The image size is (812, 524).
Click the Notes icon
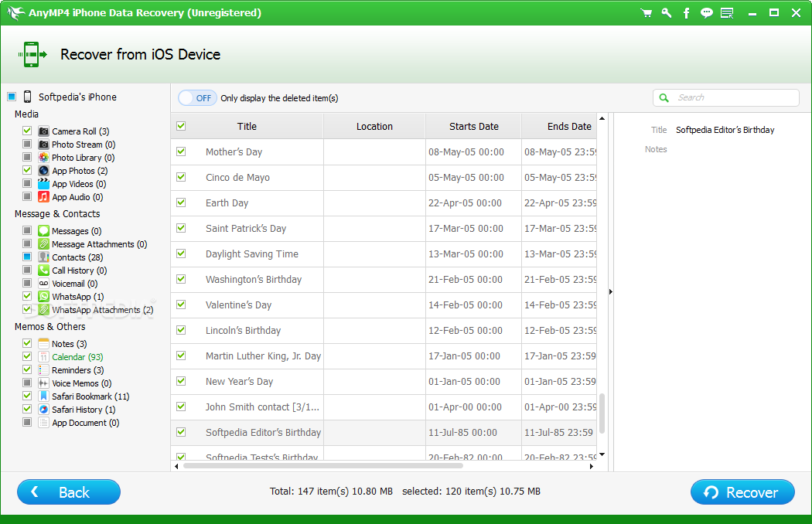[x=44, y=344]
